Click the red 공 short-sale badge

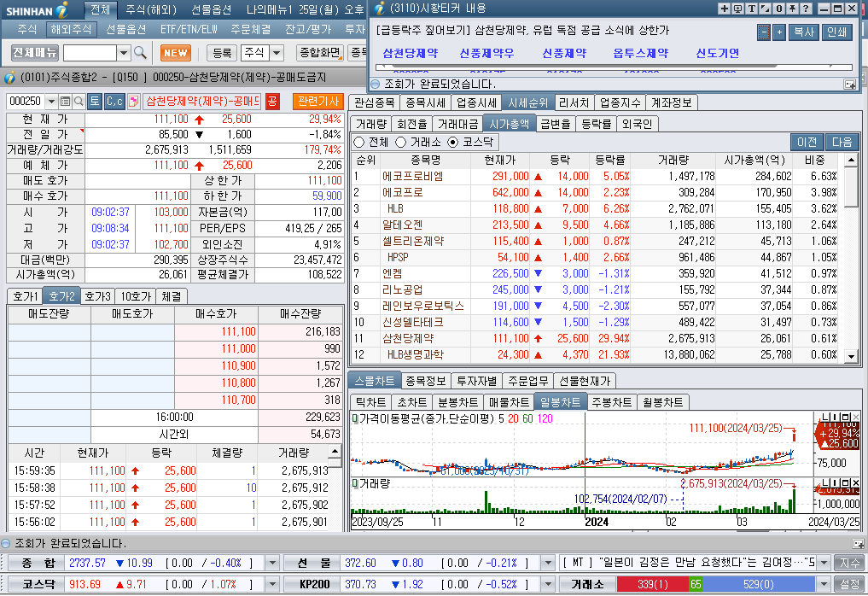[x=271, y=102]
